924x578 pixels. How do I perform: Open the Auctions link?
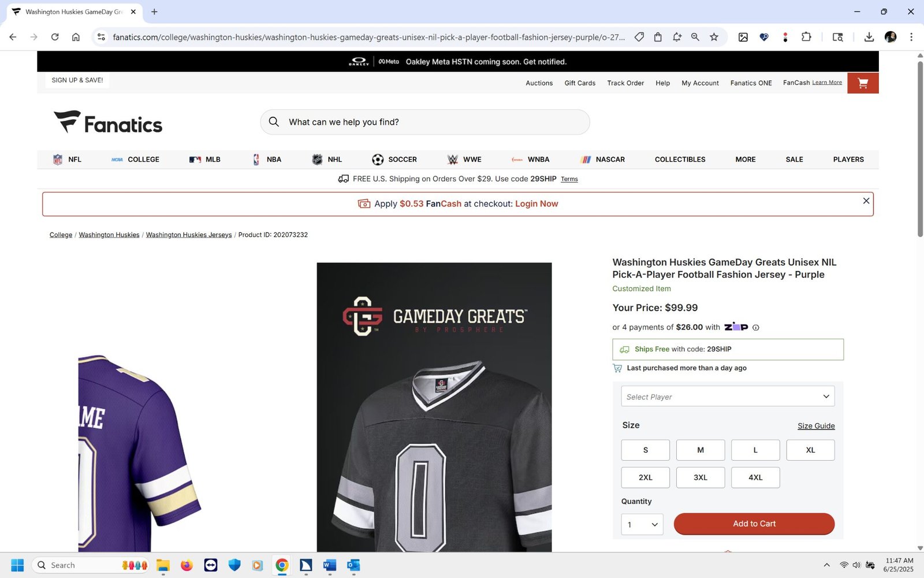tap(539, 83)
